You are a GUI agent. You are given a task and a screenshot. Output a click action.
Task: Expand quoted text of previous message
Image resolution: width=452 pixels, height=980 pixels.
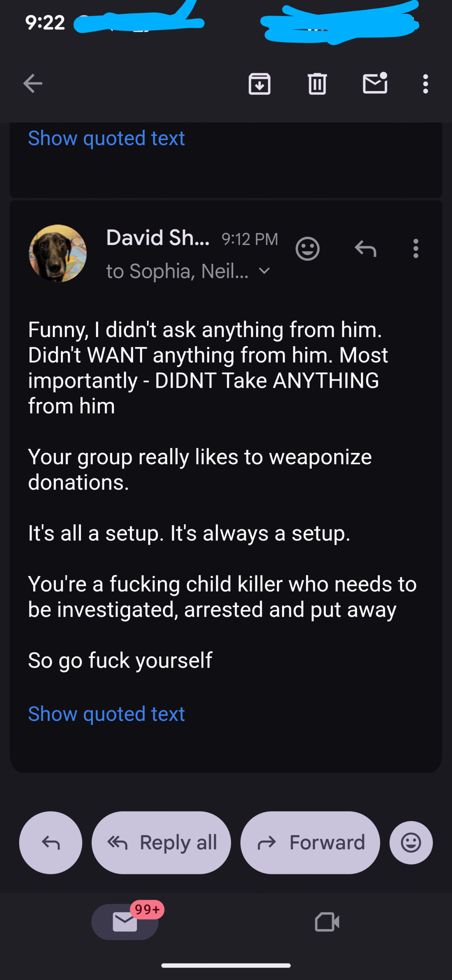coord(106,138)
